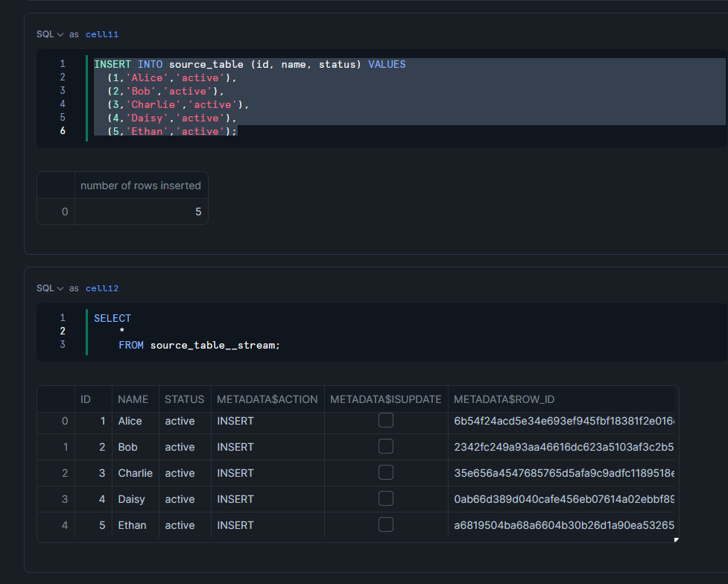
Task: Toggle ISUPDATE checkbox in Bob row
Action: (386, 447)
